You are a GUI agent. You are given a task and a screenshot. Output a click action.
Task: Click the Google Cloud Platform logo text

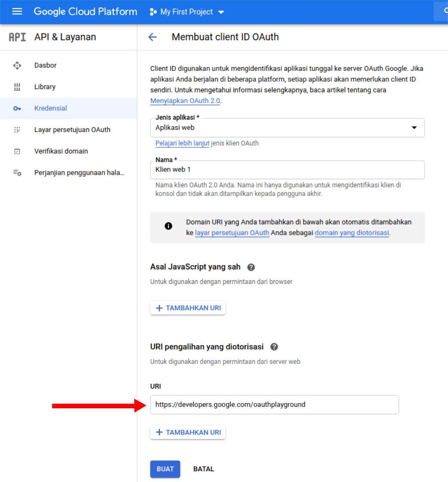tap(85, 12)
